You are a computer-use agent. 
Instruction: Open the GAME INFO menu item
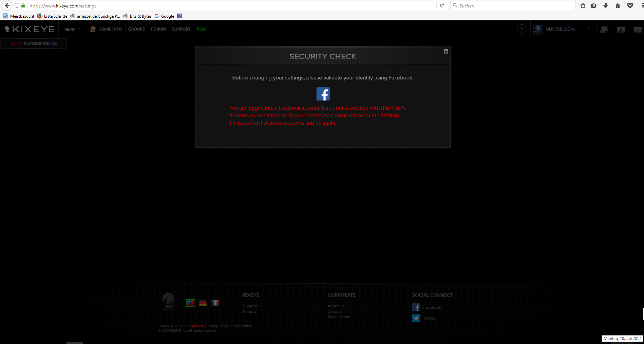click(111, 29)
